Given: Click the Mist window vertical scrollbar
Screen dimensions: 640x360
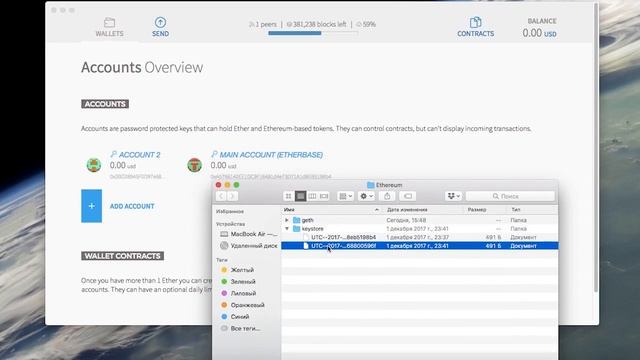Looking at the screenshot, I should (597, 147).
